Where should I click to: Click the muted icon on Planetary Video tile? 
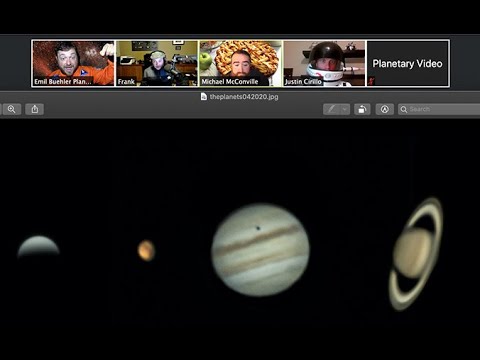pyautogui.click(x=372, y=81)
